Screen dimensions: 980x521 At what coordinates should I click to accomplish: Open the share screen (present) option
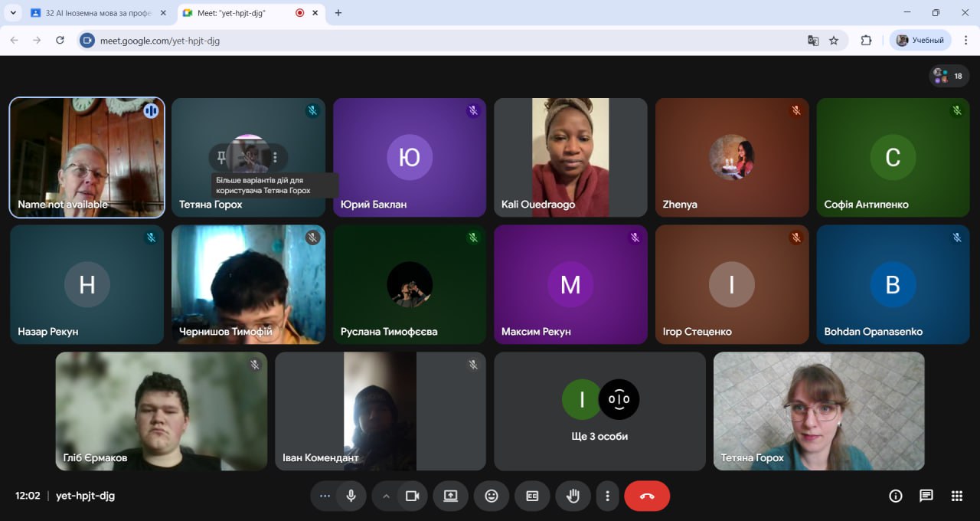coord(450,496)
